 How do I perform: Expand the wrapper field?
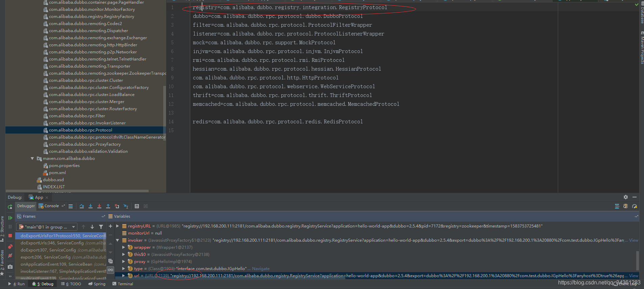pyautogui.click(x=124, y=247)
